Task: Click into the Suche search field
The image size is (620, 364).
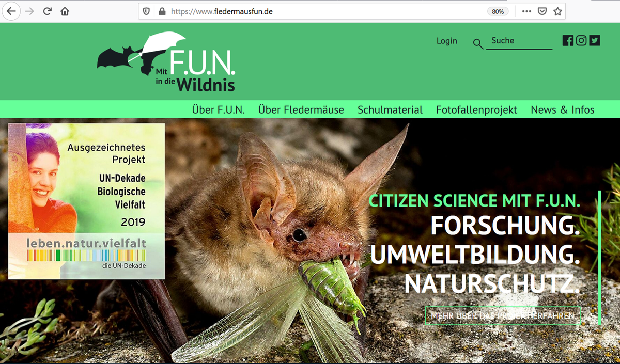Action: (519, 41)
